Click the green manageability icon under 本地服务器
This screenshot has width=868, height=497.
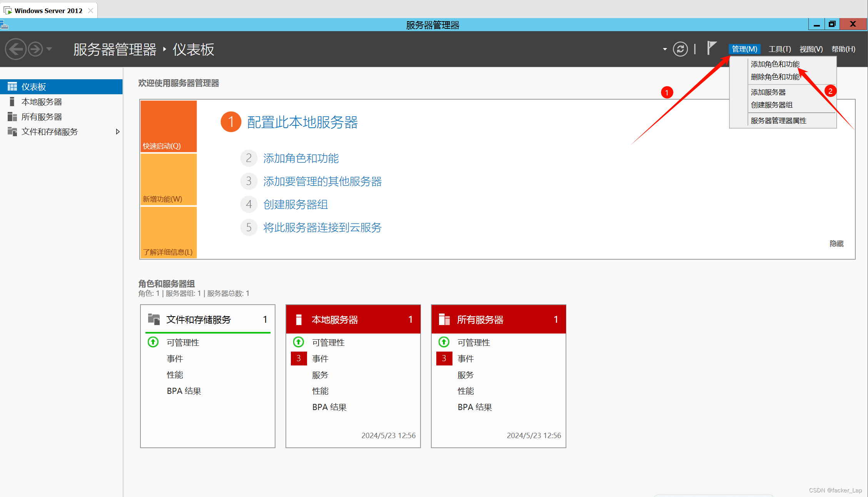click(x=299, y=342)
